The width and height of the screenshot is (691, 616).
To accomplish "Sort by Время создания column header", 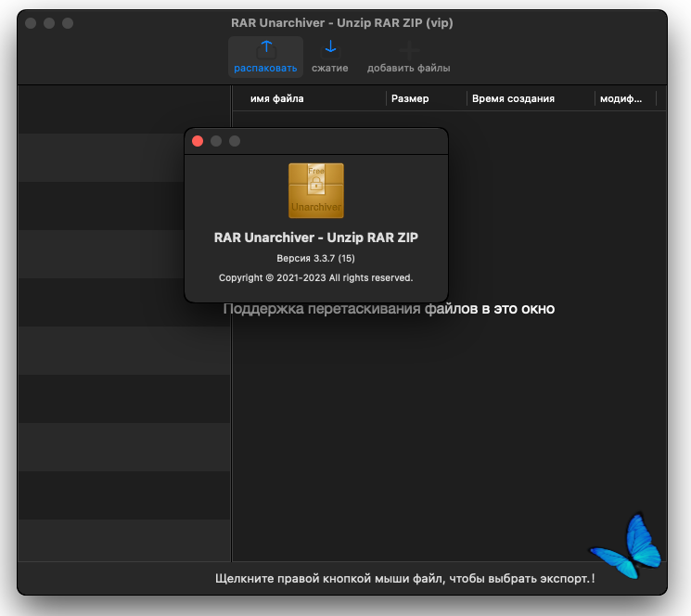I will click(x=531, y=98).
